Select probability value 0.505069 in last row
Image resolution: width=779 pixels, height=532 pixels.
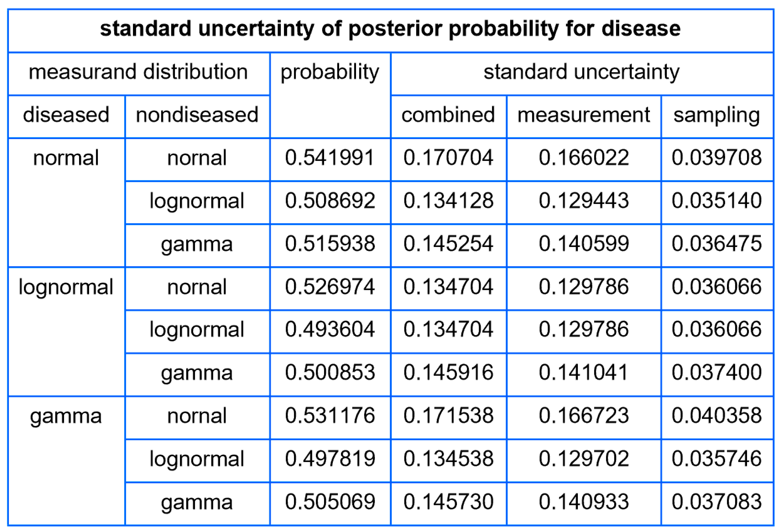pyautogui.click(x=330, y=502)
